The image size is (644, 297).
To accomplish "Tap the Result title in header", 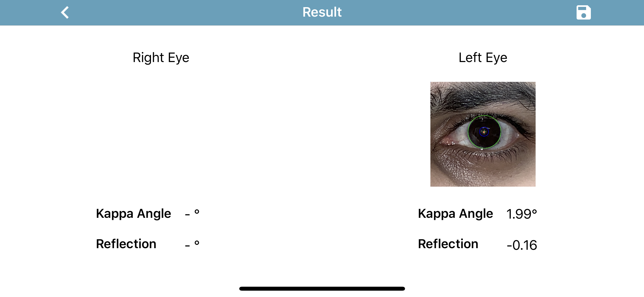I will [322, 12].
